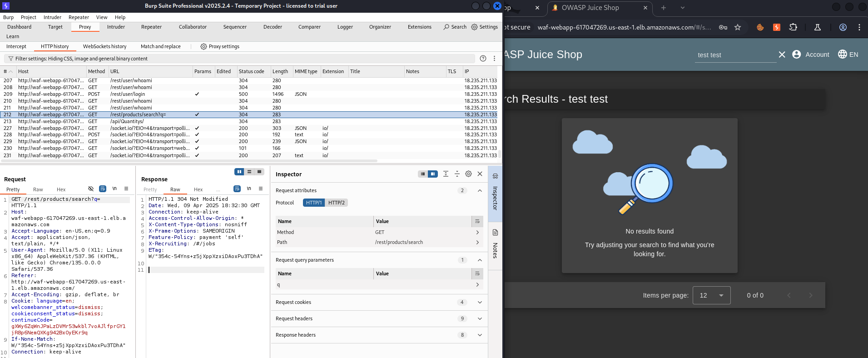Toggle word wrap in the Request panel
The width and height of the screenshot is (868, 358).
(103, 189)
